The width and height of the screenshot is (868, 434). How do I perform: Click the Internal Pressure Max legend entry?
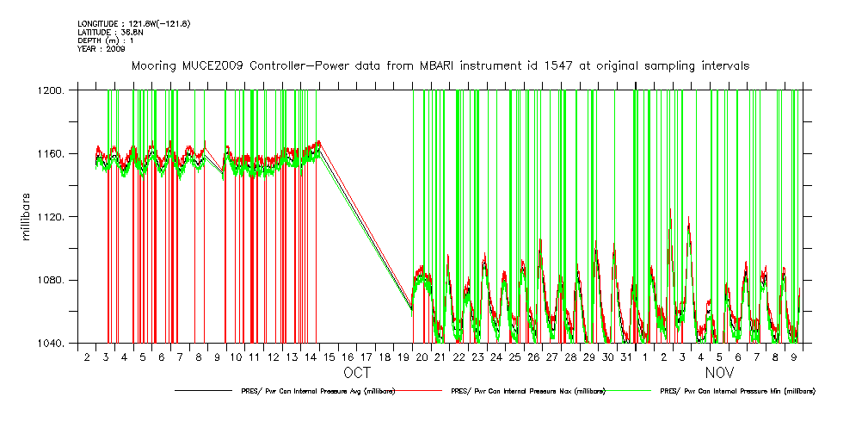pos(528,391)
